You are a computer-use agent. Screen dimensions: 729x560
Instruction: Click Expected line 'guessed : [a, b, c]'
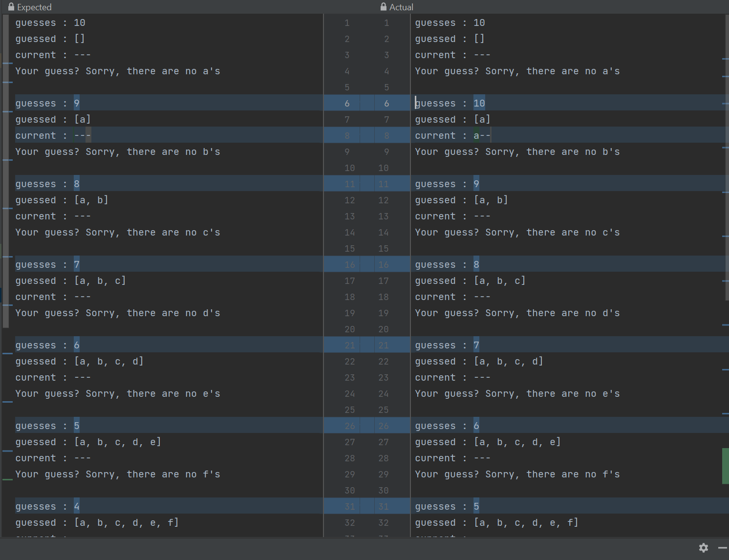pyautogui.click(x=70, y=281)
